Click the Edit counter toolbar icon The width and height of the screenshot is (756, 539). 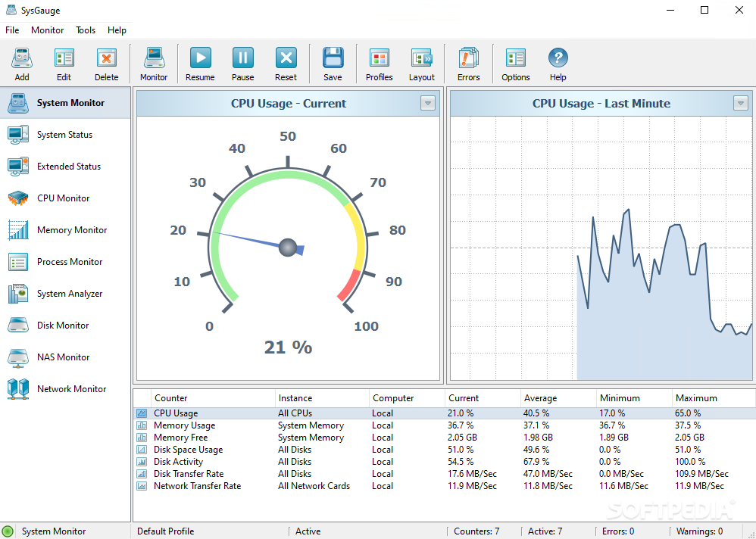click(x=64, y=64)
